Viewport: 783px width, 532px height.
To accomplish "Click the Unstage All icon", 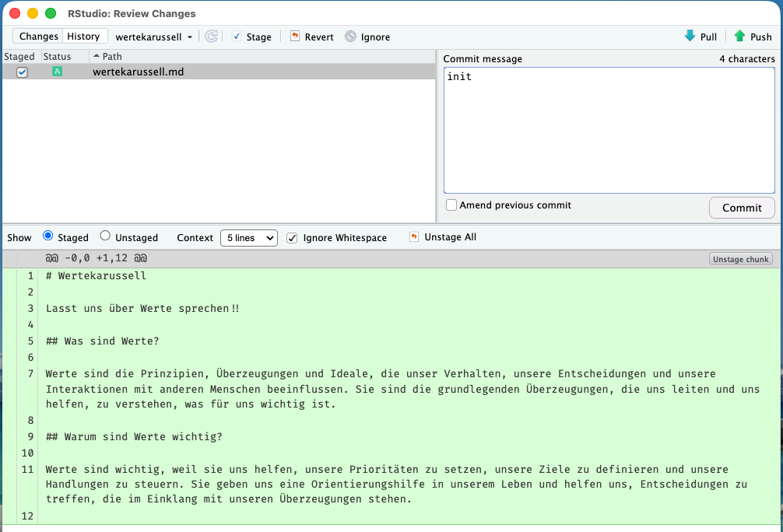I will coord(413,237).
